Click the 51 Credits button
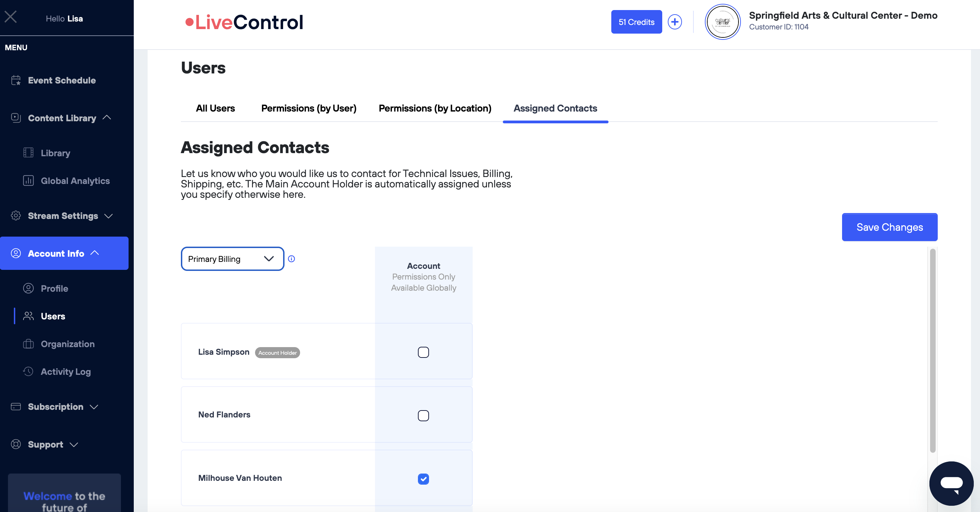Image resolution: width=980 pixels, height=512 pixels. click(x=636, y=22)
